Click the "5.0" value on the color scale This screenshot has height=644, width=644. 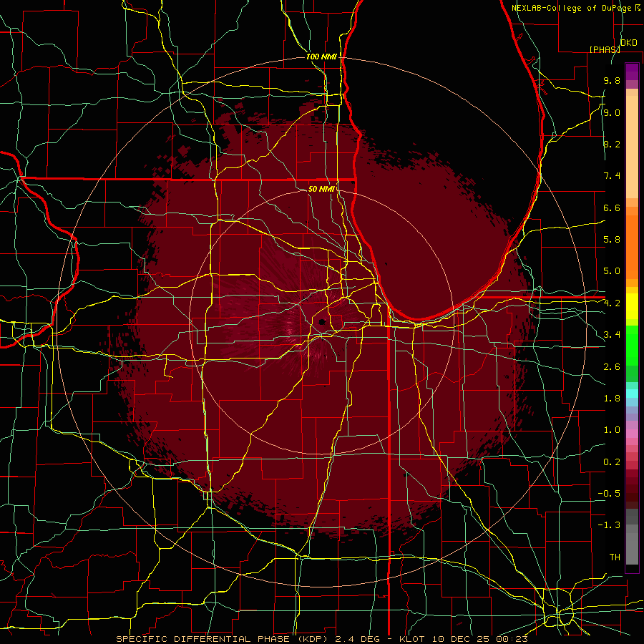[612, 271]
